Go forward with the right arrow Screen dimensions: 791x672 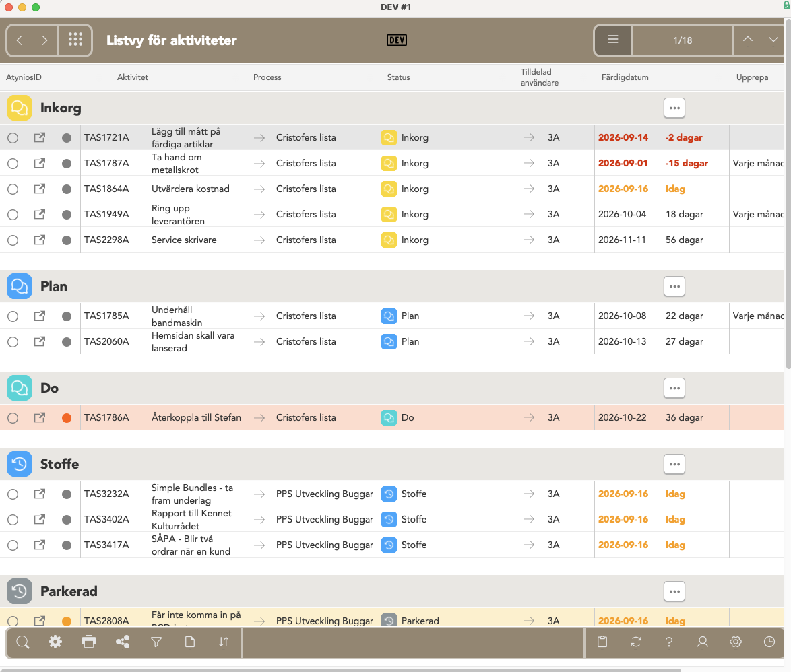pyautogui.click(x=44, y=40)
